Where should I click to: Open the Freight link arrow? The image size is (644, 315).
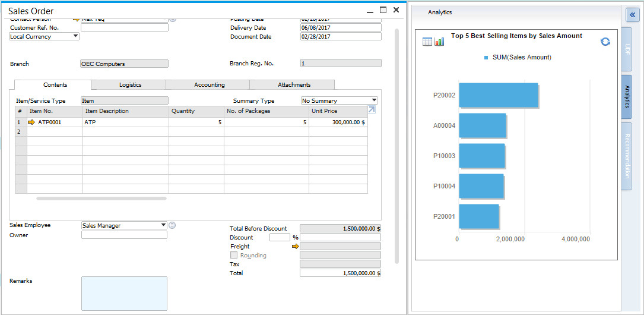tap(295, 246)
